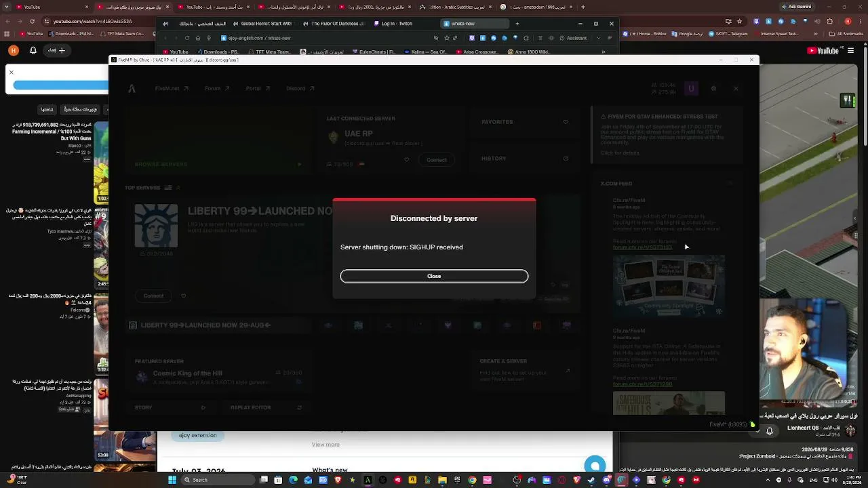Open Create a Server card
The width and height of the screenshot is (868, 488).
pyautogui.click(x=525, y=369)
